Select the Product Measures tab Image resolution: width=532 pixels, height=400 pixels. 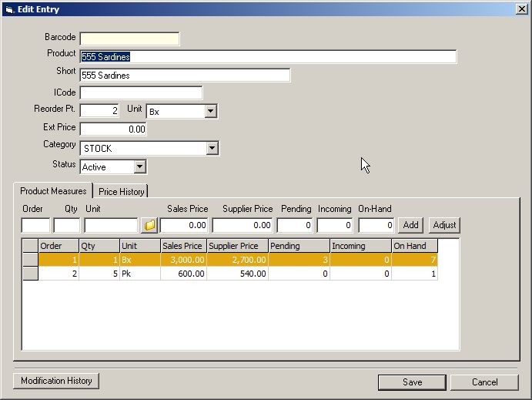53,191
